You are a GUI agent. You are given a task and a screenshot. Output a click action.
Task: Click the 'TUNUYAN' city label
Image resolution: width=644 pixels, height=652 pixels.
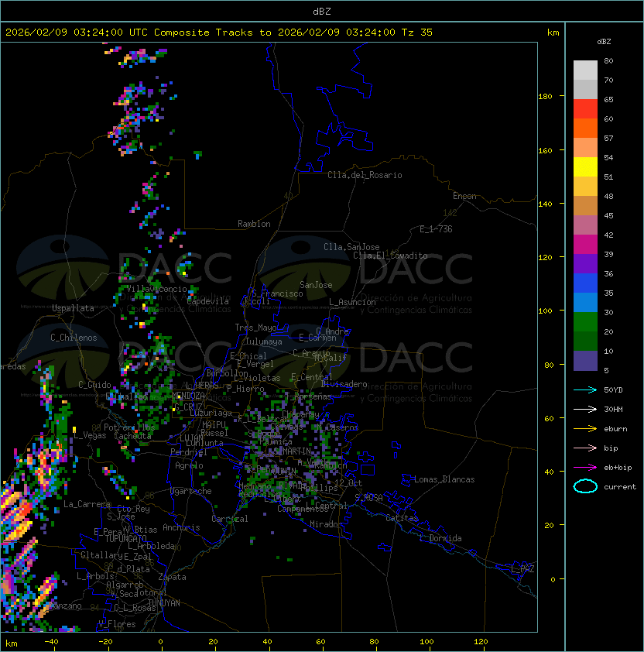(164, 603)
